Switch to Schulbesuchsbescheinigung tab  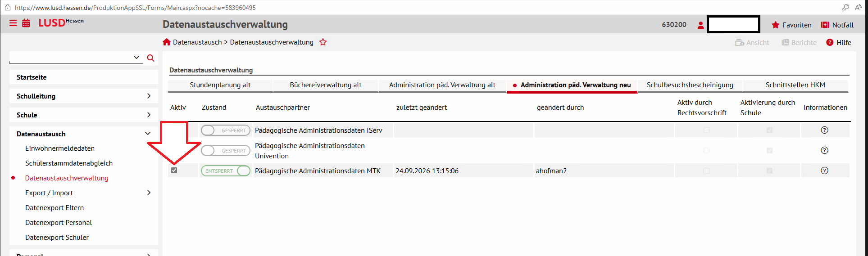pos(690,85)
